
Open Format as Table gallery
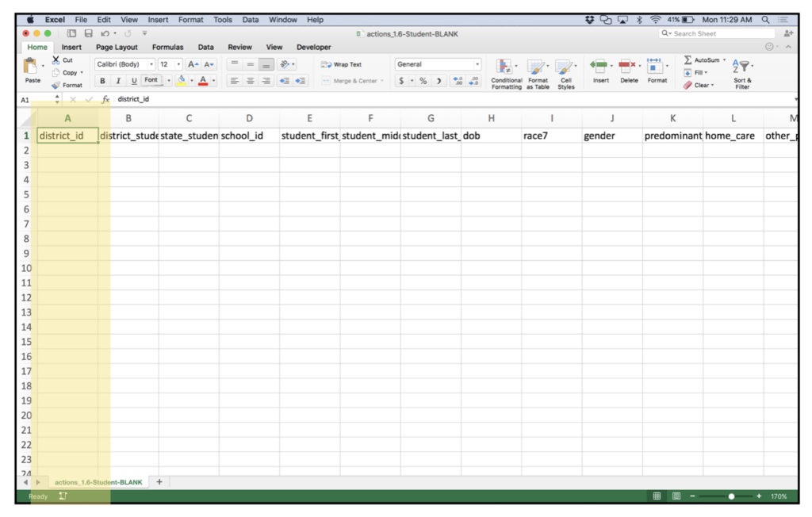pyautogui.click(x=538, y=74)
